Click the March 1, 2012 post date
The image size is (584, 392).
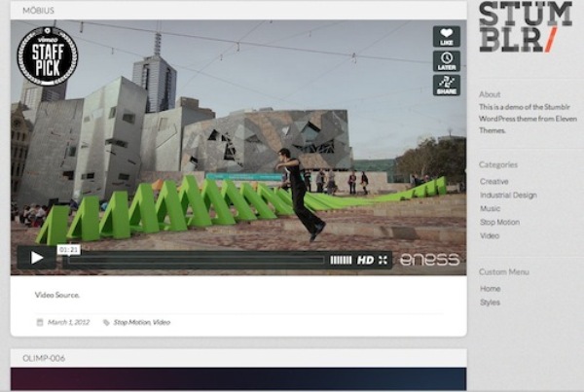68,322
